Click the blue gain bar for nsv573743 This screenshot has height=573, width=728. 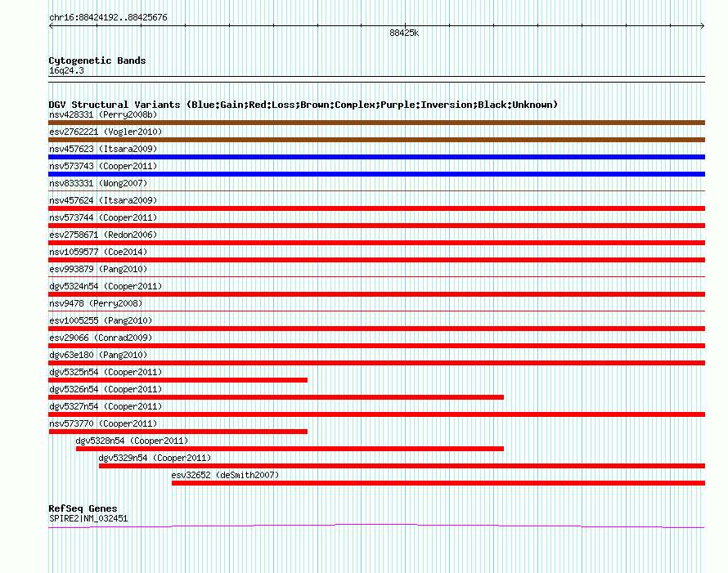pyautogui.click(x=376, y=174)
